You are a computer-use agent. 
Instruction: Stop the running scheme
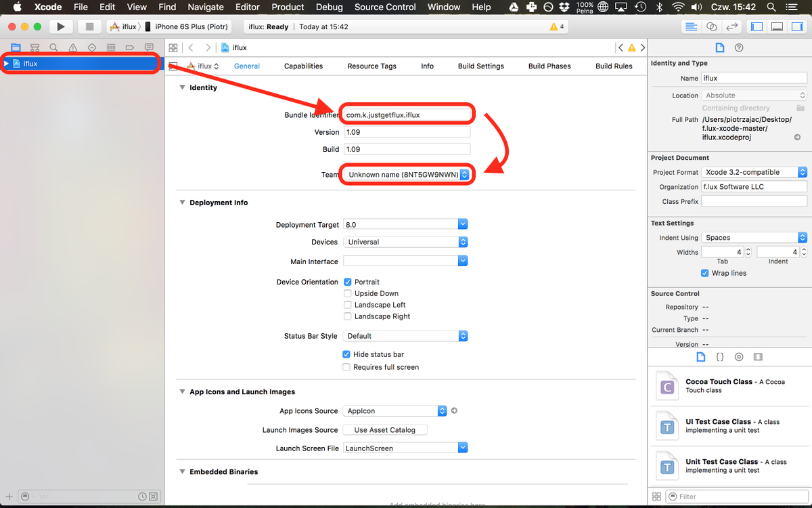(89, 26)
